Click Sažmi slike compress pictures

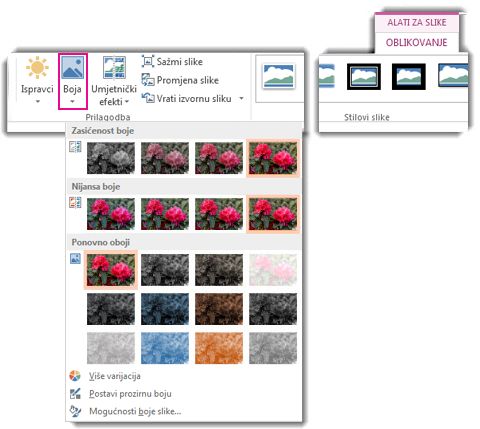pyautogui.click(x=172, y=62)
